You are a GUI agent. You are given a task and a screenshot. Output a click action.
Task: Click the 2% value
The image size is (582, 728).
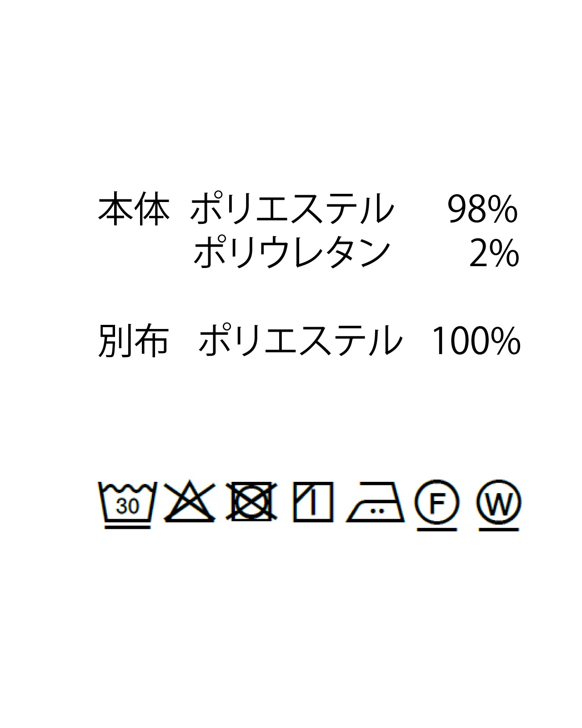[493, 253]
